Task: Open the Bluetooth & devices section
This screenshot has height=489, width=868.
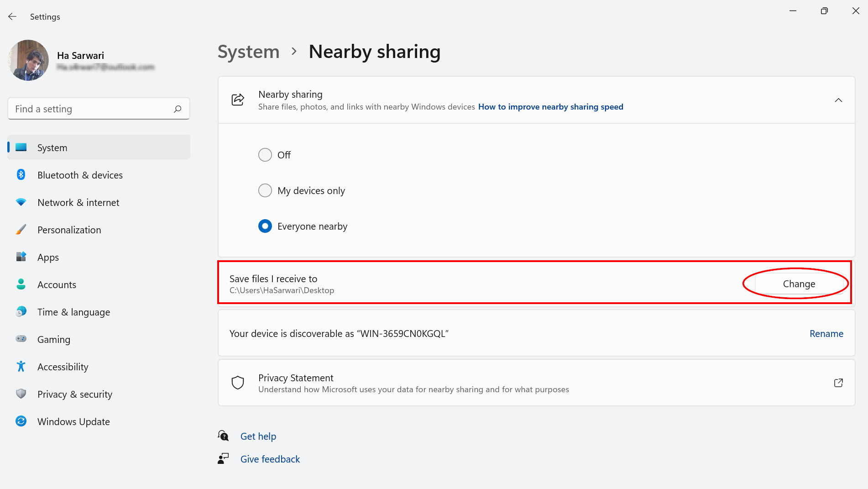Action: (21, 175)
